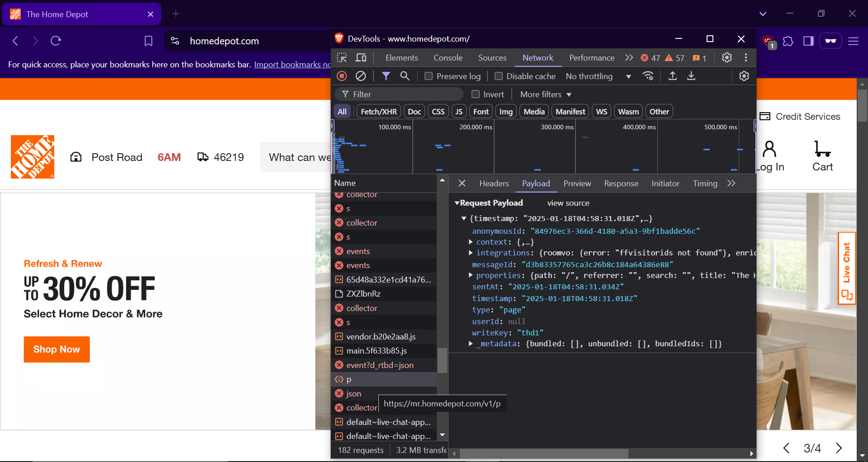Click the network Filter input field

399,94
